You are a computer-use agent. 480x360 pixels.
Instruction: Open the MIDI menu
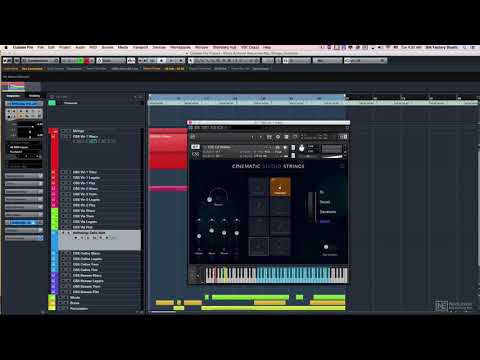point(93,48)
